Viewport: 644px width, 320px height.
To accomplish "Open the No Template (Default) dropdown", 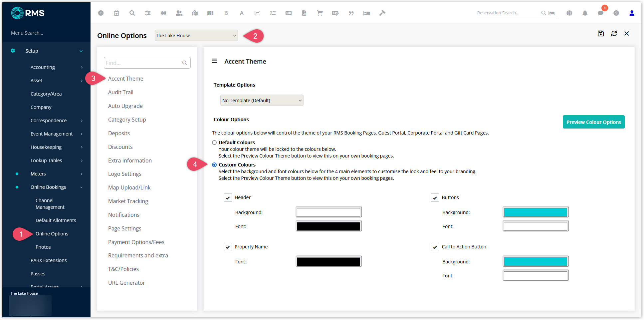I will pos(262,100).
